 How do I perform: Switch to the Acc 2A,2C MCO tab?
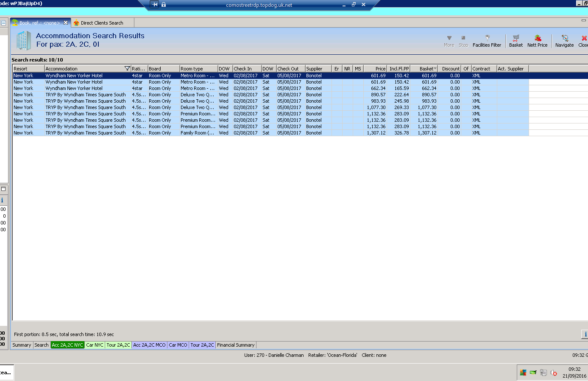(150, 345)
